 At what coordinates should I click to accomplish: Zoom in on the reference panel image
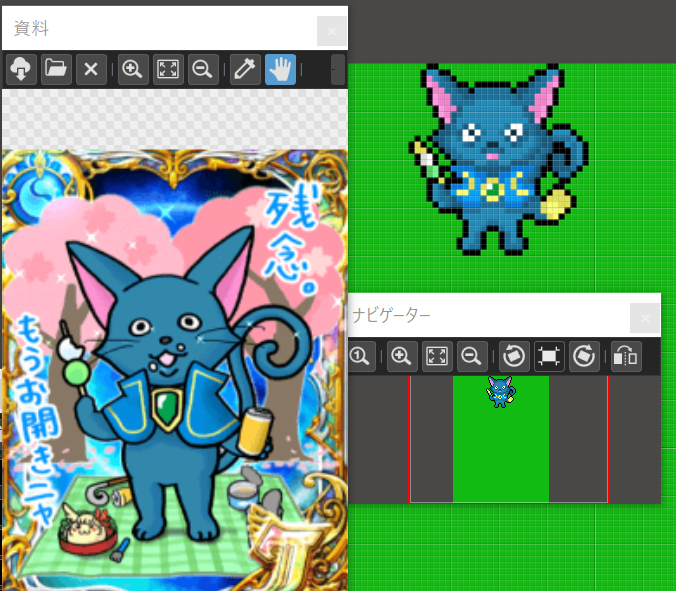coord(132,69)
